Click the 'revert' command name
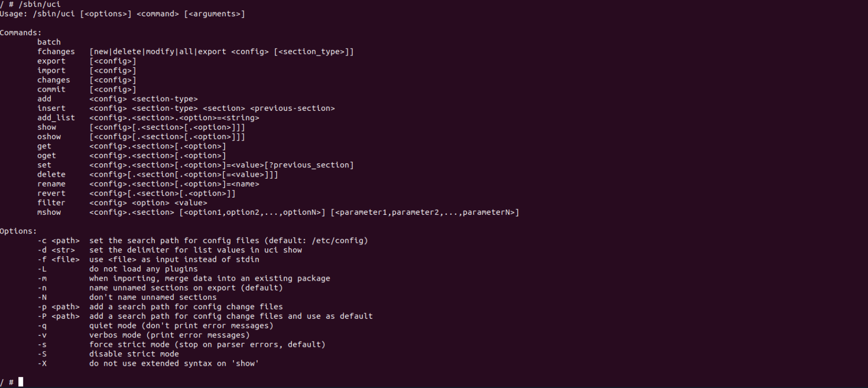This screenshot has width=868, height=388. [x=51, y=194]
